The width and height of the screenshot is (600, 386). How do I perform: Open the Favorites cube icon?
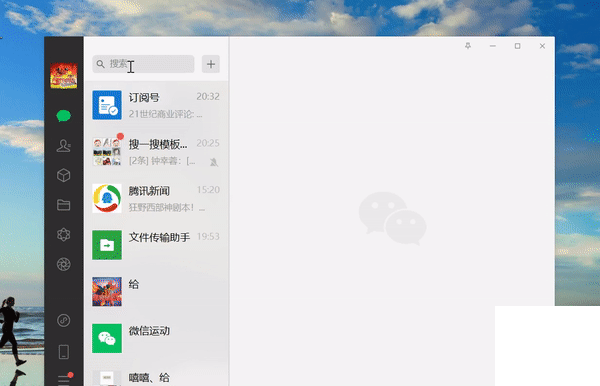tap(64, 175)
